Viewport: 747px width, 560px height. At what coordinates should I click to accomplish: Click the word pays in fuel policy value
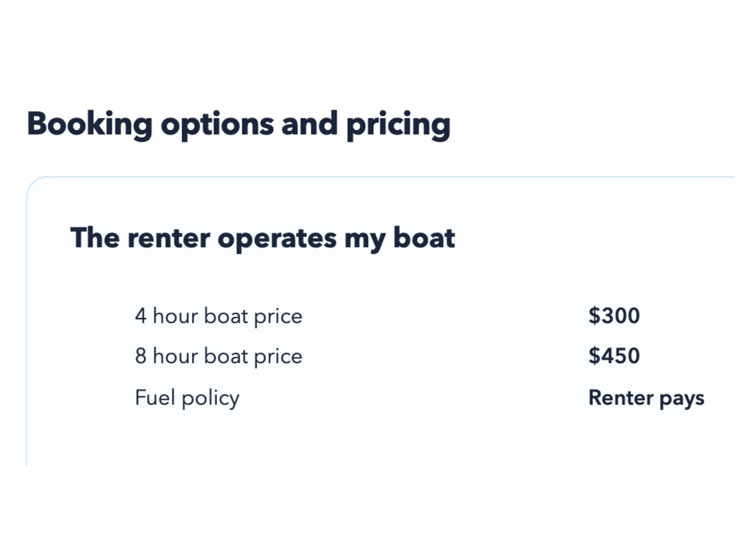coord(682,399)
